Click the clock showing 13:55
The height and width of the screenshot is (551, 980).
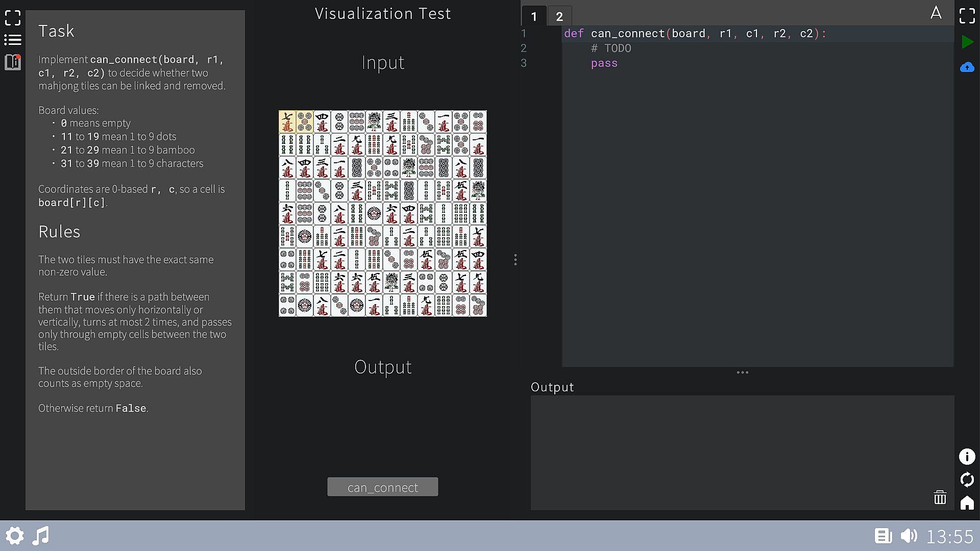950,536
